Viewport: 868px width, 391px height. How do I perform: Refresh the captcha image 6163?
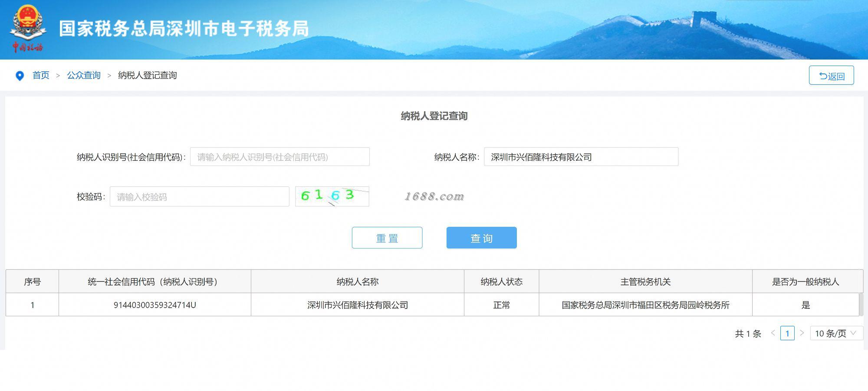[x=332, y=196]
